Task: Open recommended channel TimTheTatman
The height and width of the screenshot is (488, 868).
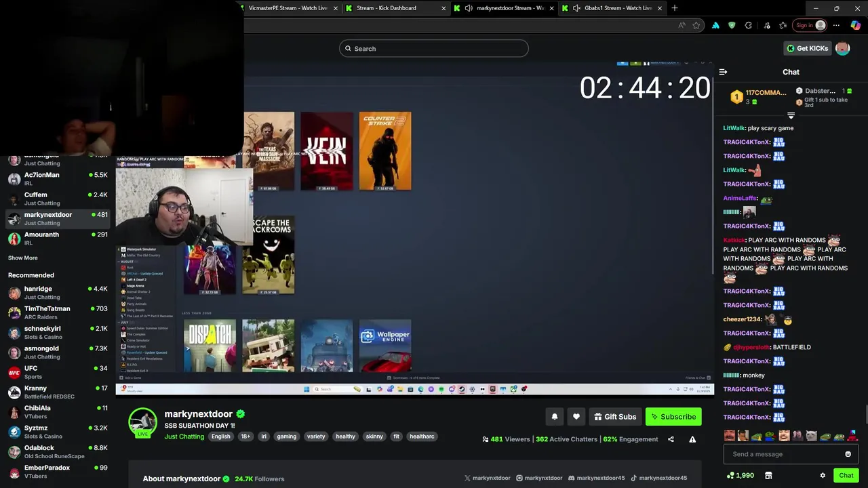Action: coord(58,312)
